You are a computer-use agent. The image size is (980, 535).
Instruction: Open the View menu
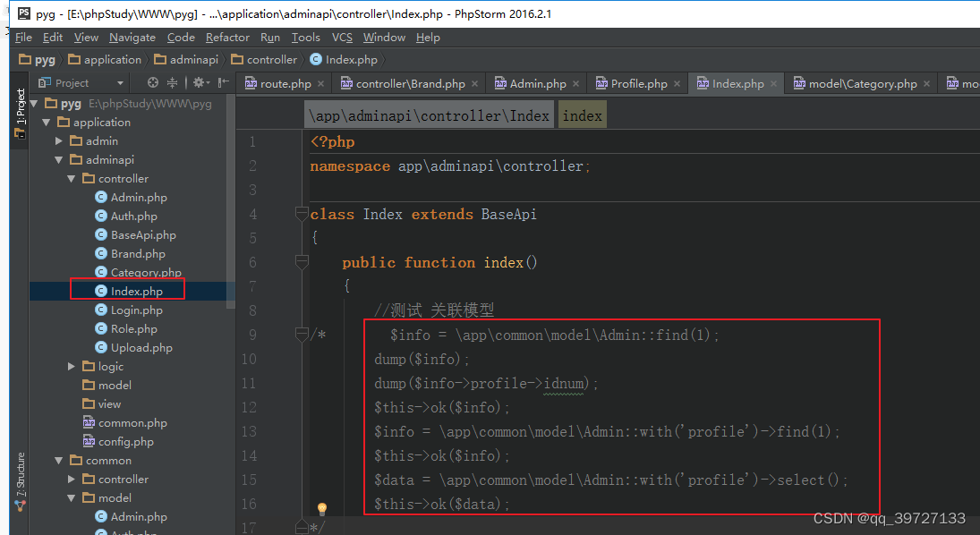(x=86, y=38)
